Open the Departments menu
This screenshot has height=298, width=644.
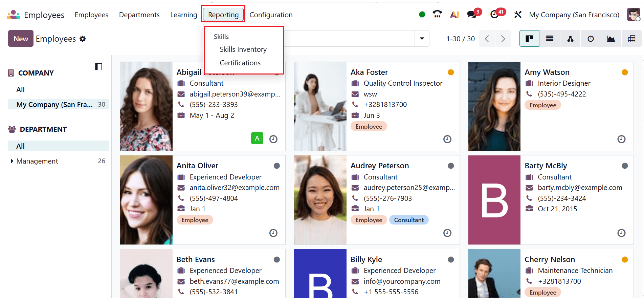[x=139, y=15]
